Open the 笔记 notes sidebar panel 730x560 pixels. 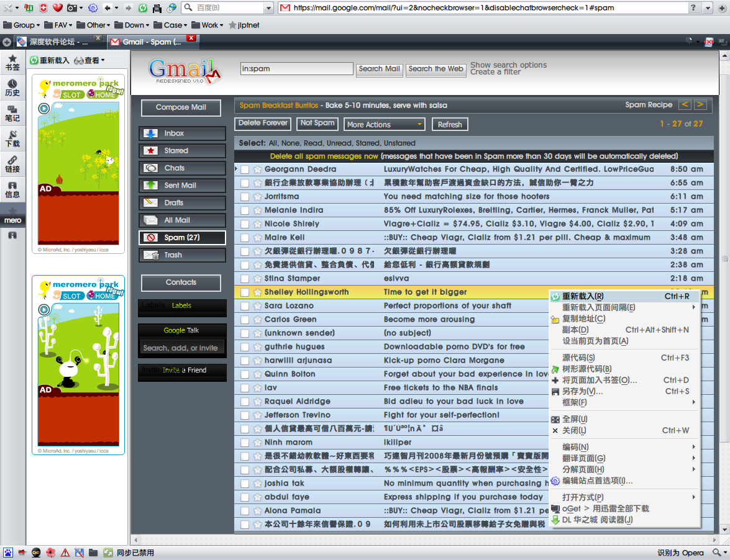[x=12, y=113]
